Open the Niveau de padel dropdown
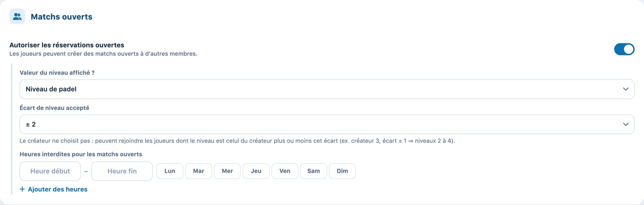Viewport: 644px width, 205px height. 327,89
